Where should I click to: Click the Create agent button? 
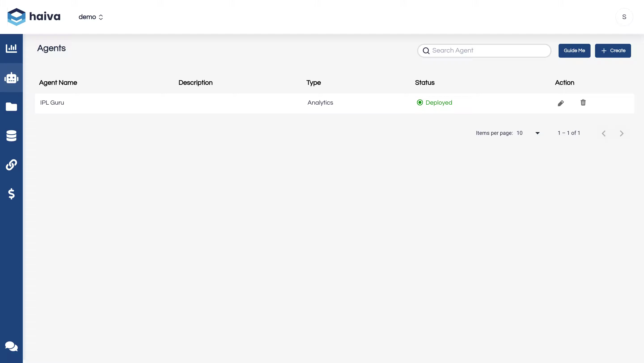click(613, 51)
